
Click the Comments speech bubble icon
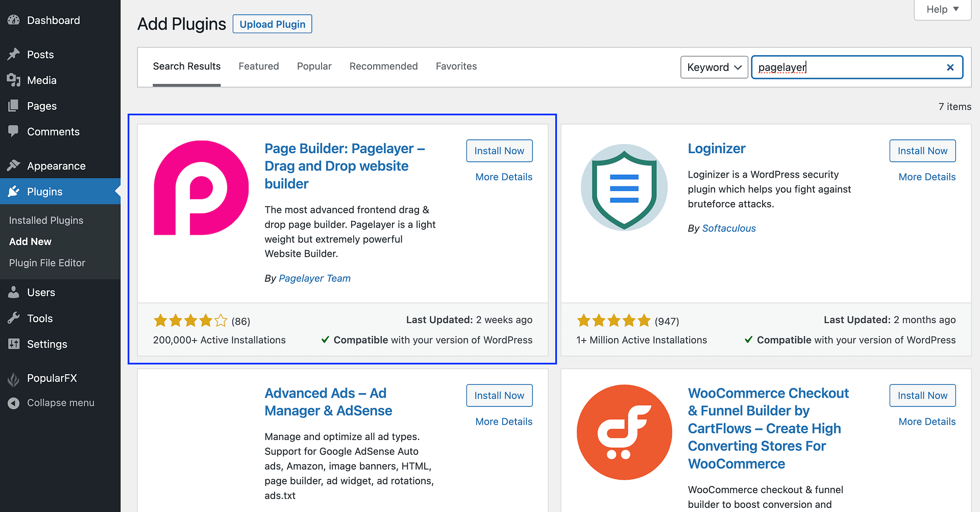(14, 131)
